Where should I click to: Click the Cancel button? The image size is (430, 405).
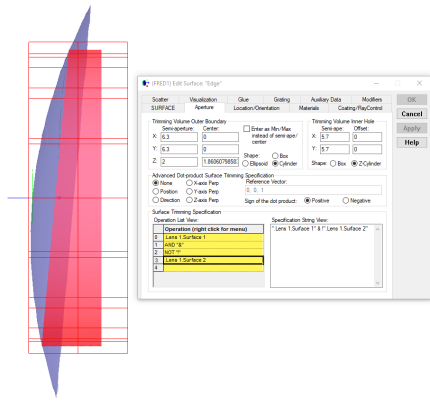412,114
